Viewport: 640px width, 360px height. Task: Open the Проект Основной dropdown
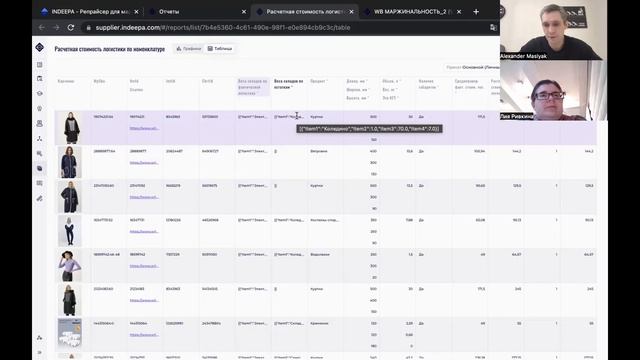click(473, 67)
